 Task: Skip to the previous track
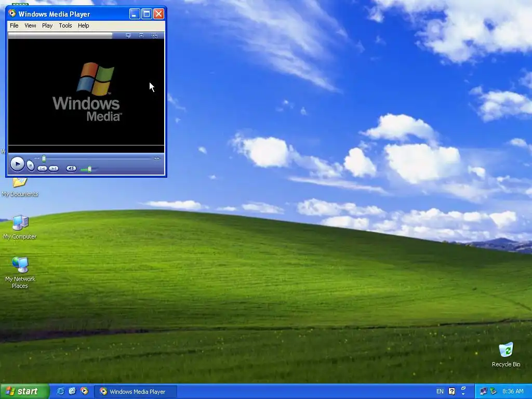pyautogui.click(x=43, y=169)
